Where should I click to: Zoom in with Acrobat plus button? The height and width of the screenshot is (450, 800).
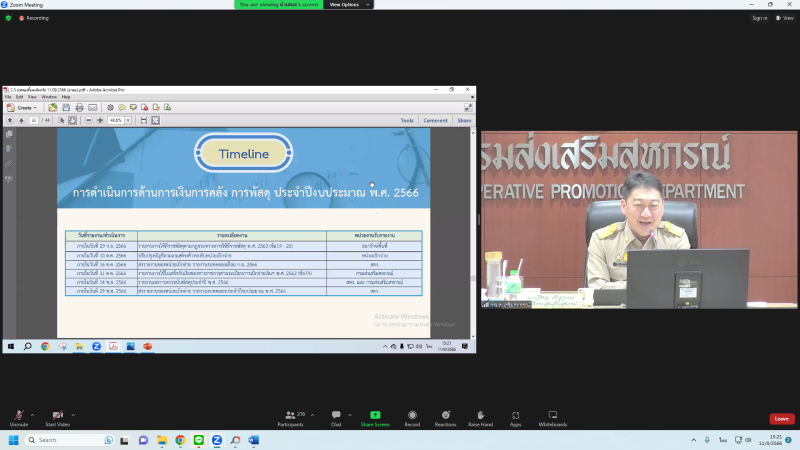coord(100,120)
